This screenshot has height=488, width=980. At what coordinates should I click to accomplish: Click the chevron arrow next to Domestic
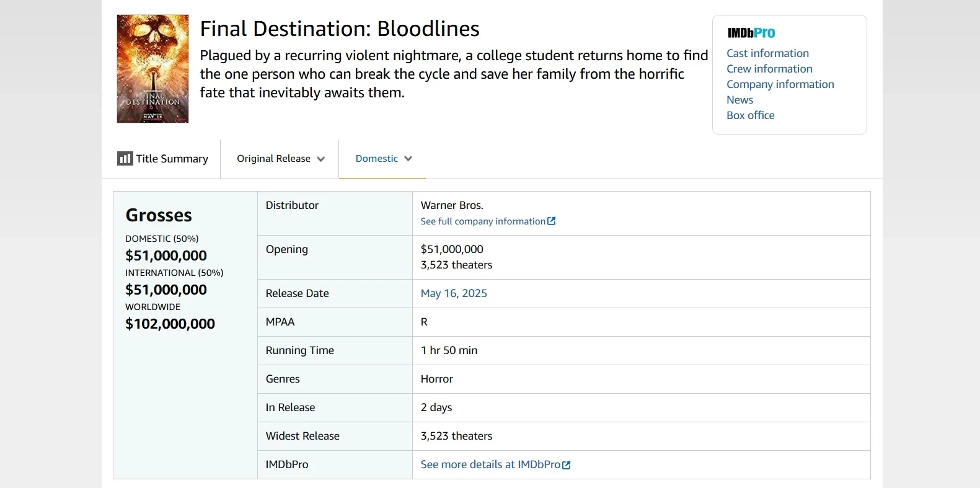[408, 159]
